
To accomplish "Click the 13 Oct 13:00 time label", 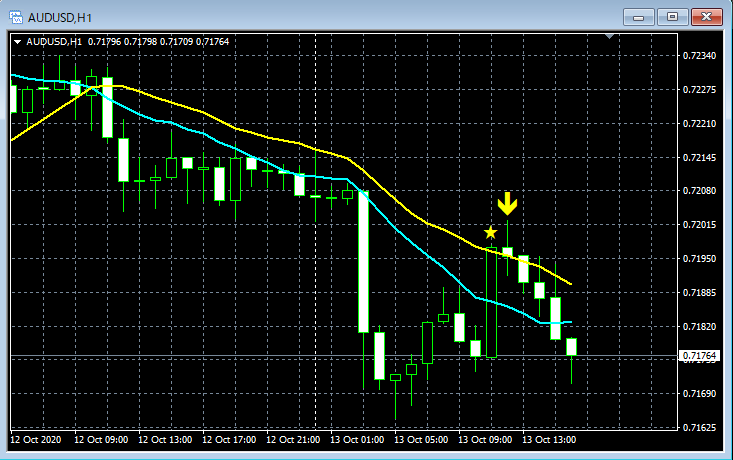I will click(549, 440).
